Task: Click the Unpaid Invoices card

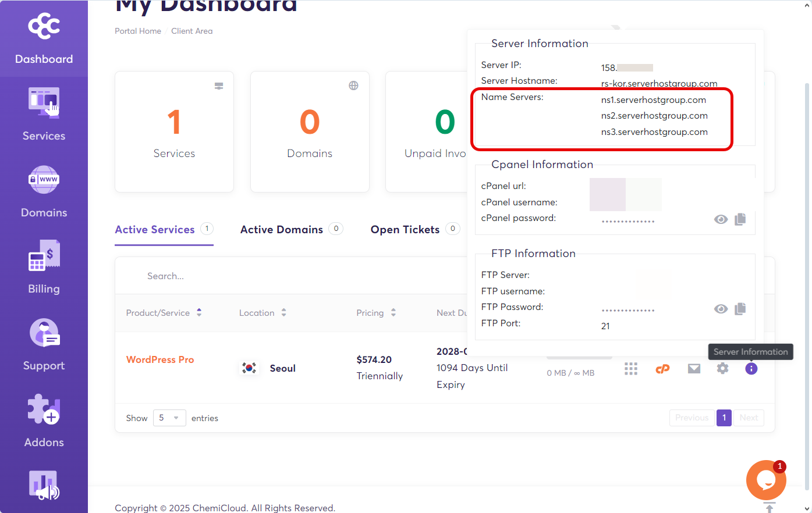Action: [427, 131]
